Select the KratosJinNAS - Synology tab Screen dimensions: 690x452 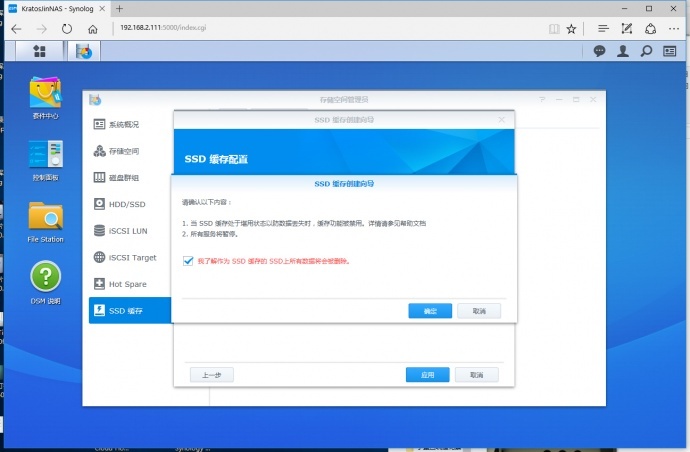point(57,8)
